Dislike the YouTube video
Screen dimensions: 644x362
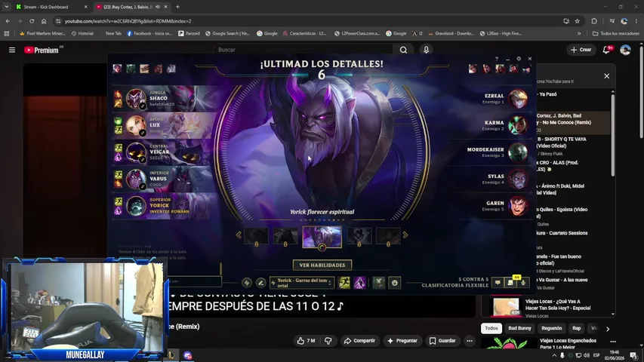click(328, 341)
